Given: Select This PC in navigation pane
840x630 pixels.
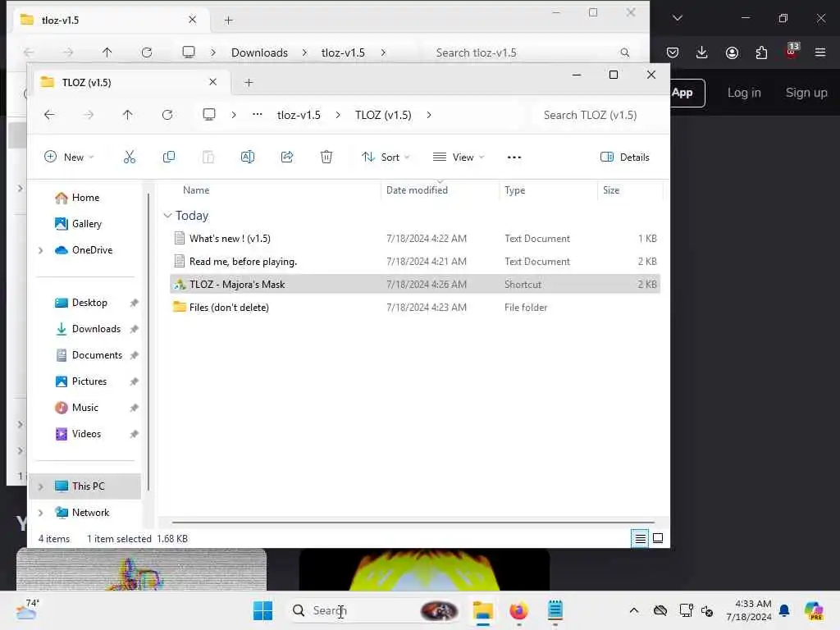Looking at the screenshot, I should [x=85, y=486].
